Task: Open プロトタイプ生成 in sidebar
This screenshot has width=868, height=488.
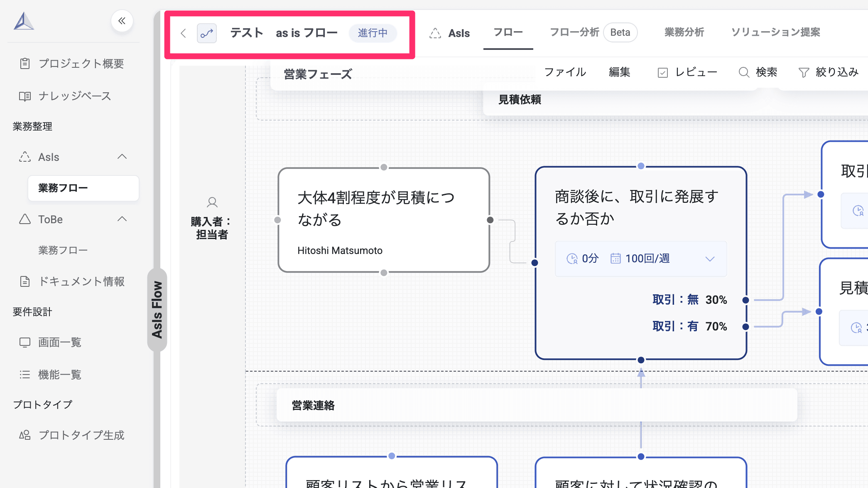Action: pyautogui.click(x=81, y=435)
